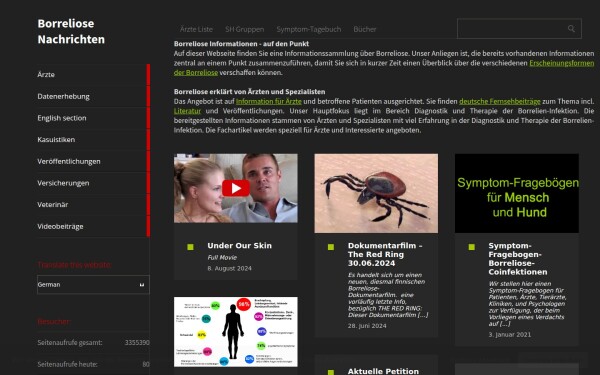Screen dimensions: 600x375
Task: Play the Under Our Skin YouTube video
Action: [236, 188]
